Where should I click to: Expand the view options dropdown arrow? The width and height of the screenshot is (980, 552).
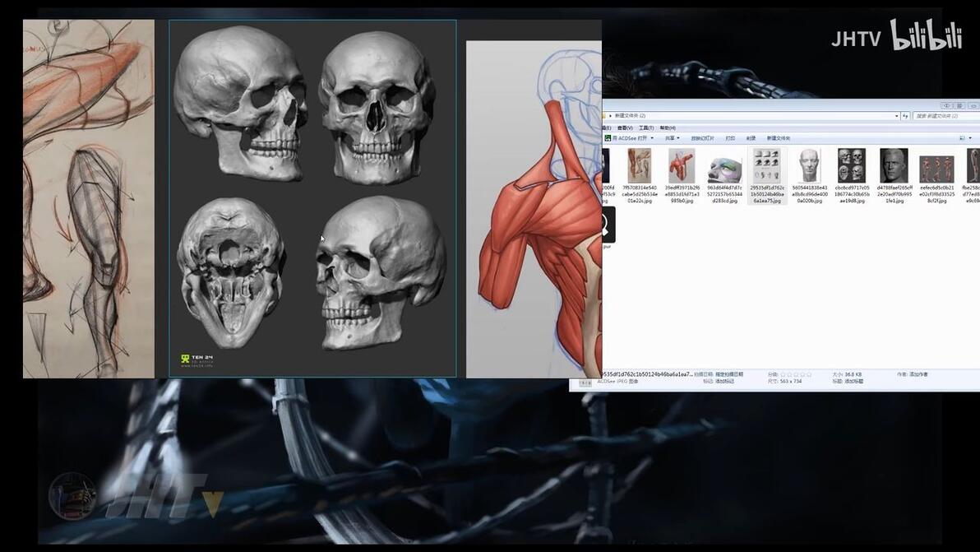(x=970, y=137)
